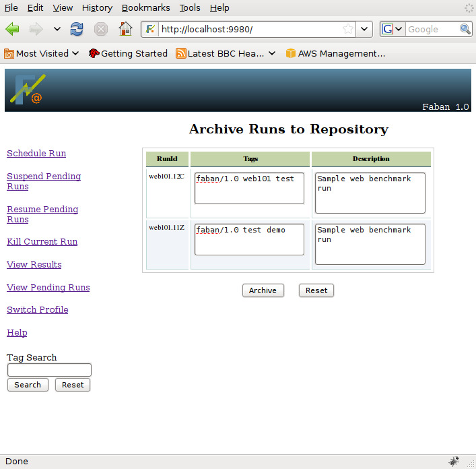Click the Forward arrow button
The width and height of the screenshot is (476, 469).
click(x=36, y=29)
